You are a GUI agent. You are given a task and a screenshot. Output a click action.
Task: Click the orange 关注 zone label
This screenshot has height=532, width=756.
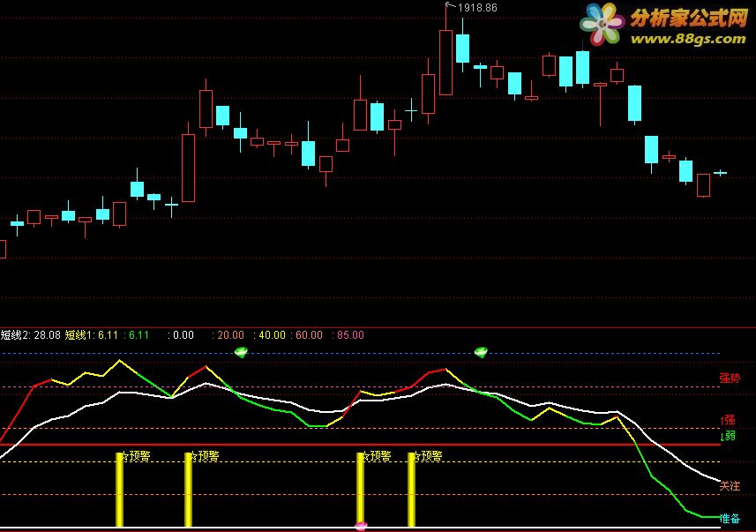tap(730, 486)
